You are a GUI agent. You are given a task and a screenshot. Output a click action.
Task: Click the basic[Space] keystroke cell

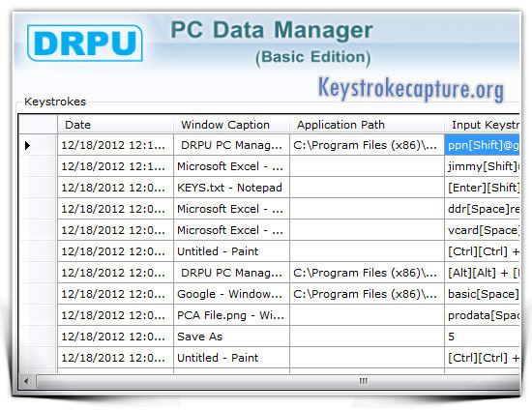coord(482,294)
